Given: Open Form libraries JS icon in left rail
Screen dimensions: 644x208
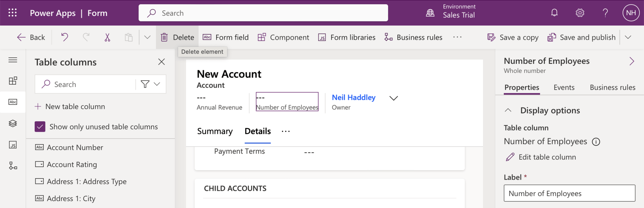Looking at the screenshot, I should (x=13, y=145).
